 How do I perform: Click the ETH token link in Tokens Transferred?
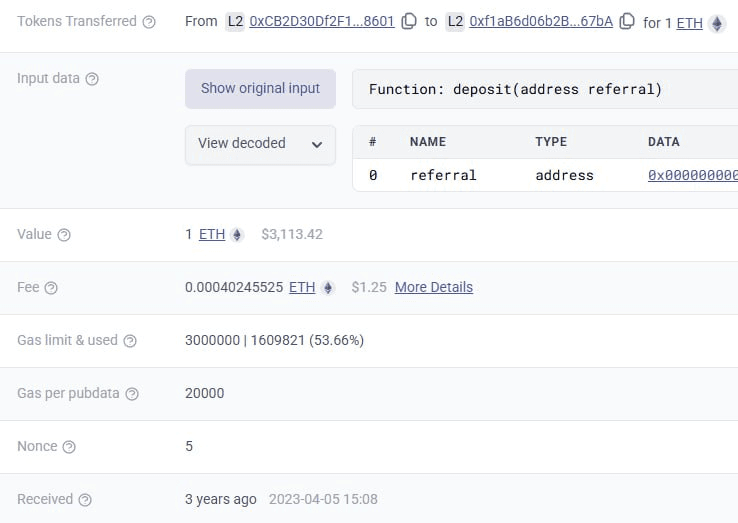tap(690, 22)
